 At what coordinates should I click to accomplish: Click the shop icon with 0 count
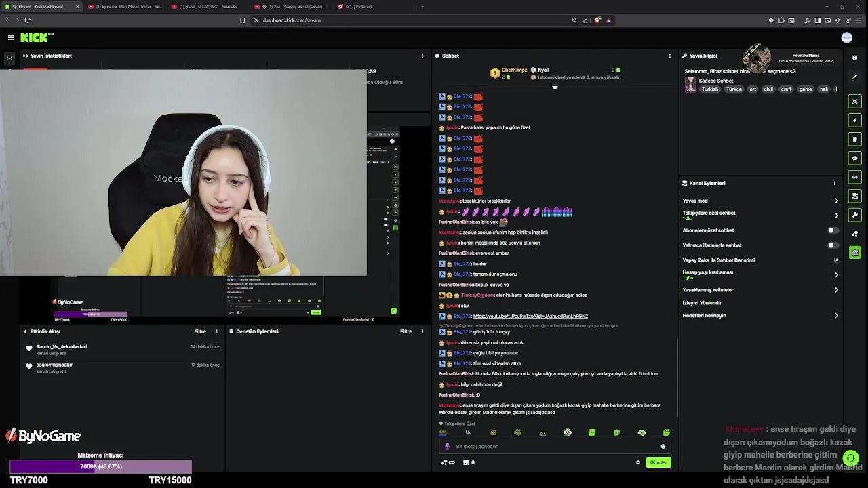click(x=469, y=462)
